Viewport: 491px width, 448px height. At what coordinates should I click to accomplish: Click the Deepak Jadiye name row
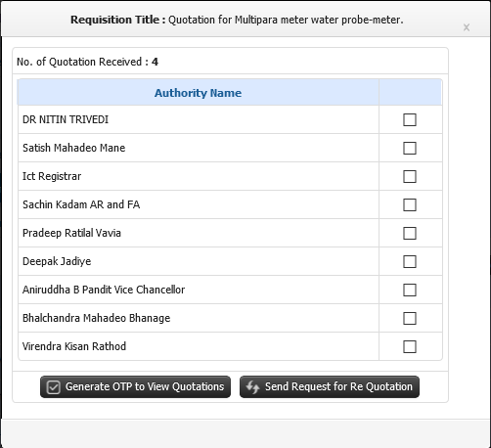199,261
